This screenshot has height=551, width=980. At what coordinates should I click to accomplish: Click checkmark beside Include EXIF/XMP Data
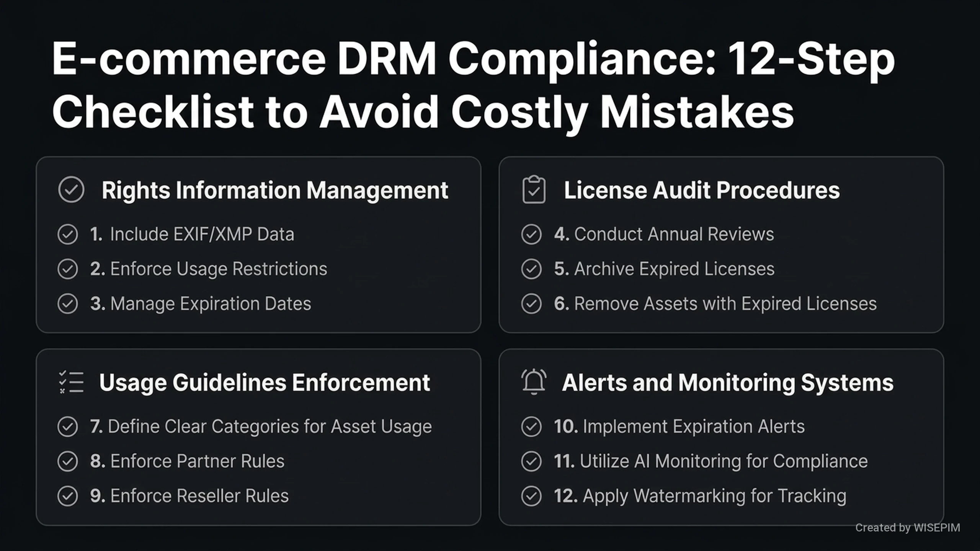coord(68,234)
